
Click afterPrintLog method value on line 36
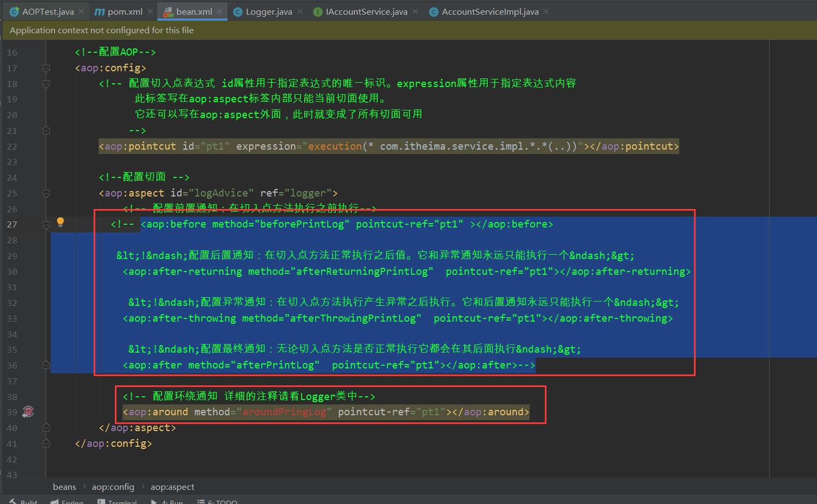(275, 365)
